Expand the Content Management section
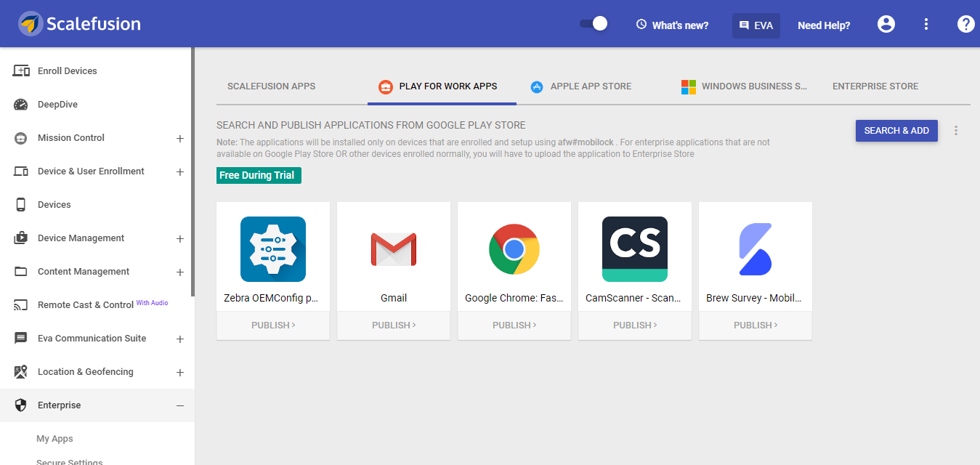The width and height of the screenshot is (980, 465). [x=180, y=272]
